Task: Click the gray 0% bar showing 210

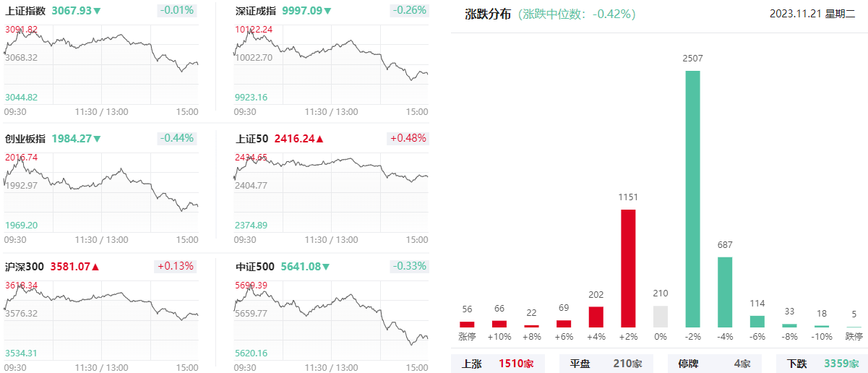Action: tap(661, 317)
